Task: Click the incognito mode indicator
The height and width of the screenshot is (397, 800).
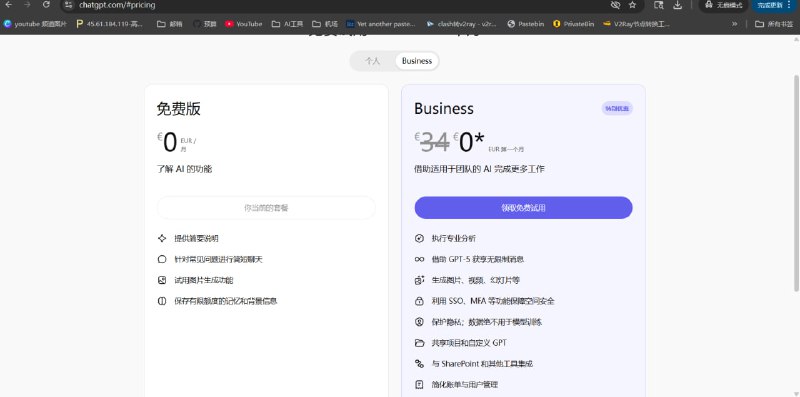Action: 723,5
